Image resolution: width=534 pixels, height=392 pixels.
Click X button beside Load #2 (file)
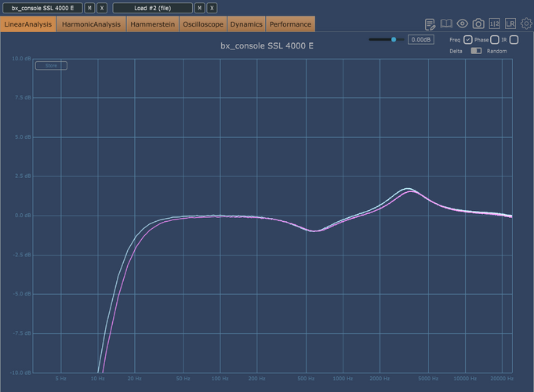212,8
